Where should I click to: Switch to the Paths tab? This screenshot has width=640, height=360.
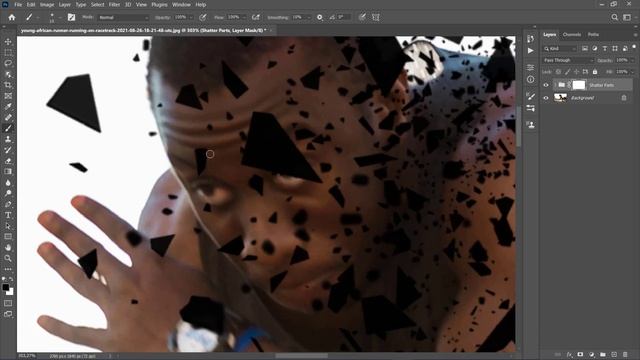click(x=593, y=35)
